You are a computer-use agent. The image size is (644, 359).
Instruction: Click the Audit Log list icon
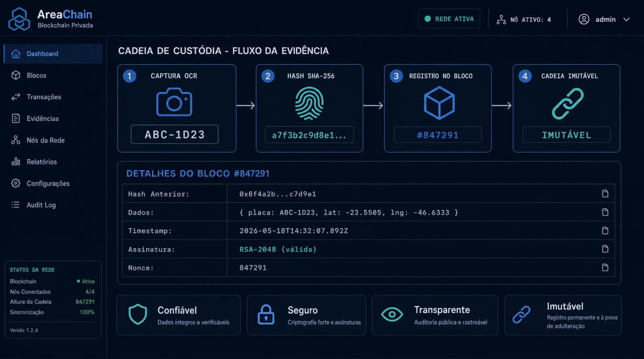(16, 205)
